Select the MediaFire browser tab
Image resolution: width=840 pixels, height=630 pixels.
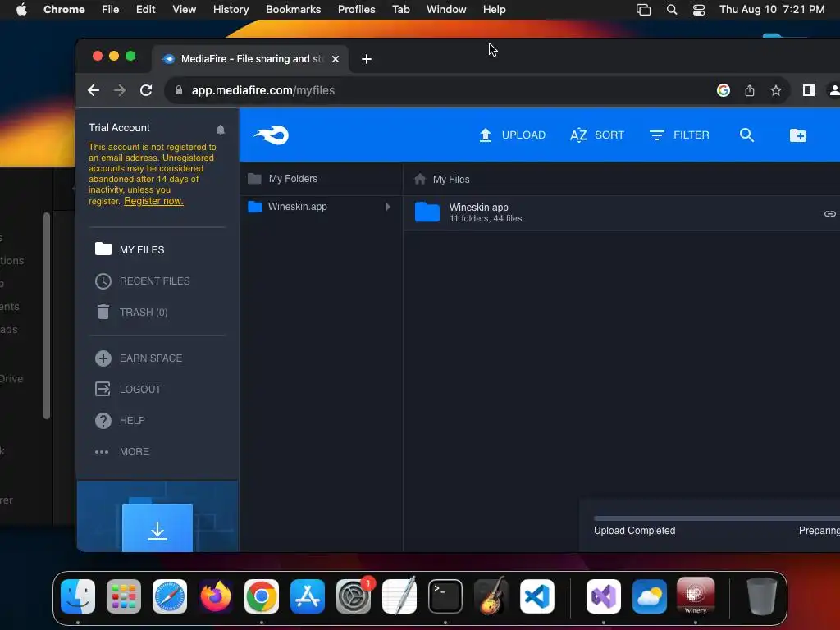(250, 59)
